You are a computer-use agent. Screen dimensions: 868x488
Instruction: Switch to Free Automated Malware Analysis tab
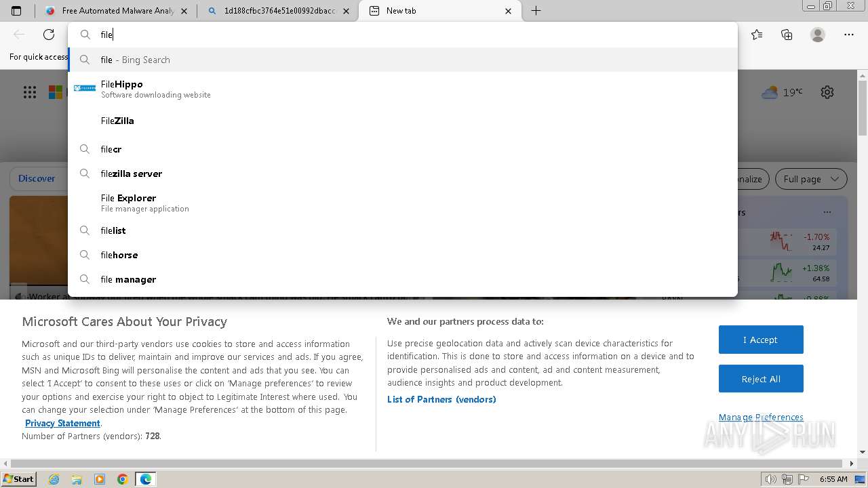117,11
